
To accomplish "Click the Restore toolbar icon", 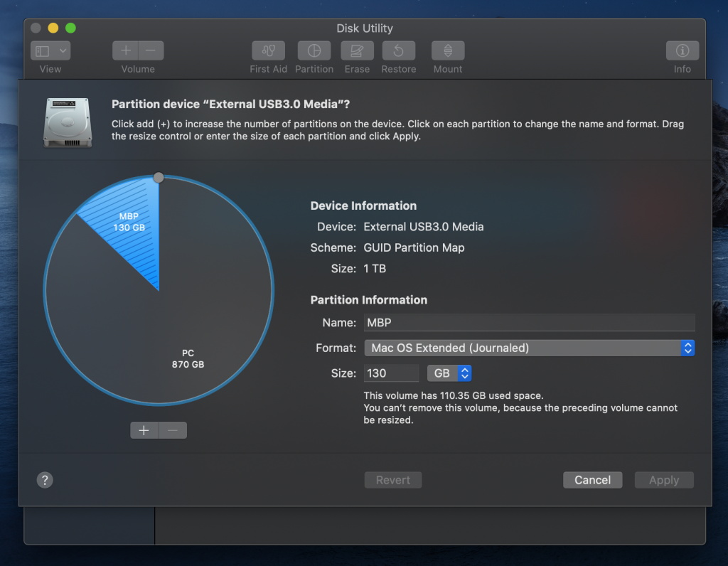I will coord(398,51).
